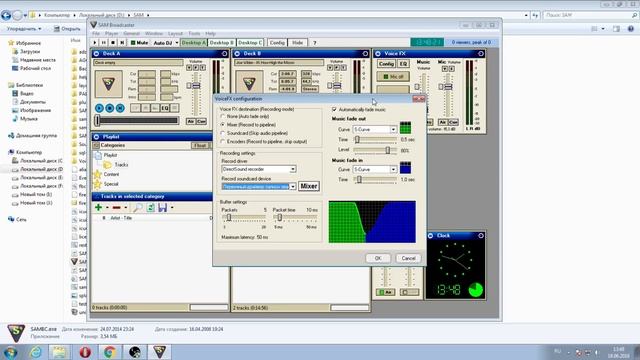Toggle Automatically fade music checkbox
Image resolution: width=640 pixels, height=360 pixels.
334,109
